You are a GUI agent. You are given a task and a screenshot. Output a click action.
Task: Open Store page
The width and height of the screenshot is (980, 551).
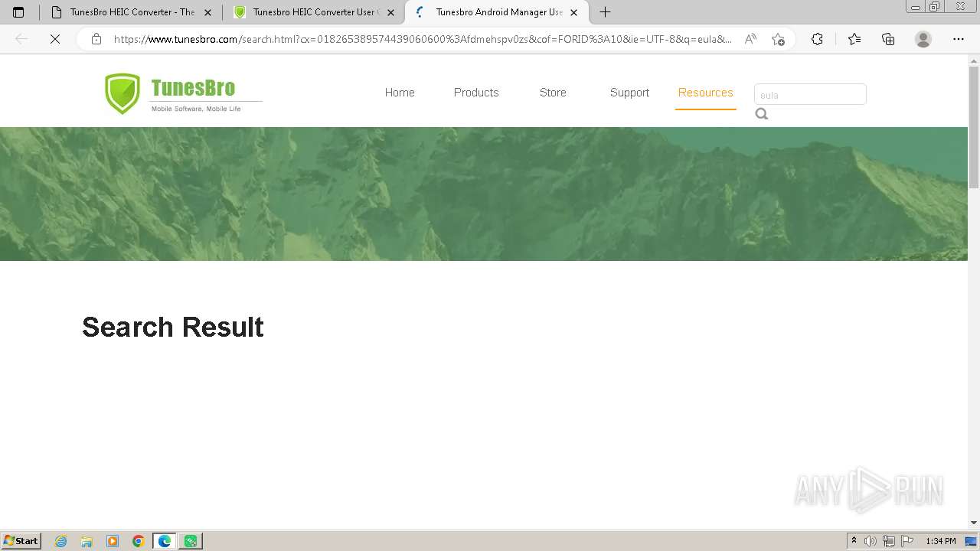tap(553, 93)
